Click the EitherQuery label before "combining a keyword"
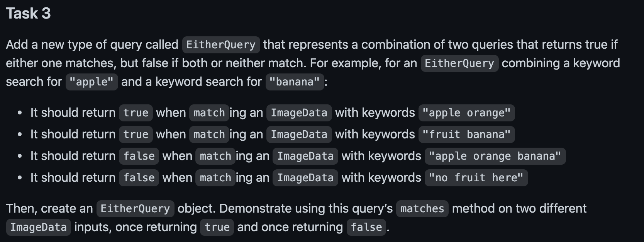The width and height of the screenshot is (644, 242). coord(459,63)
